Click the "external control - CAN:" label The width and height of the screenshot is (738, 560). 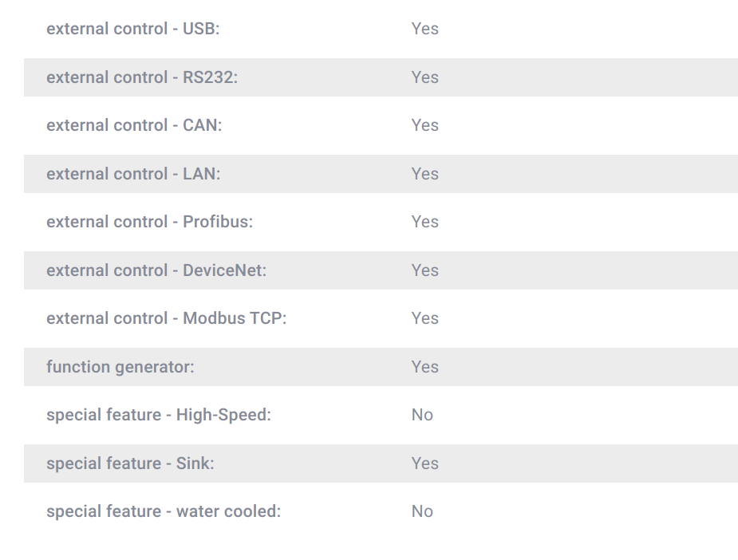[x=134, y=125]
